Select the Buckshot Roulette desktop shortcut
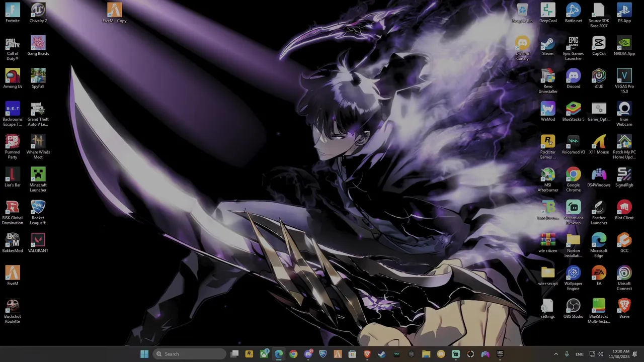Image resolution: width=644 pixels, height=362 pixels. pyautogui.click(x=13, y=311)
